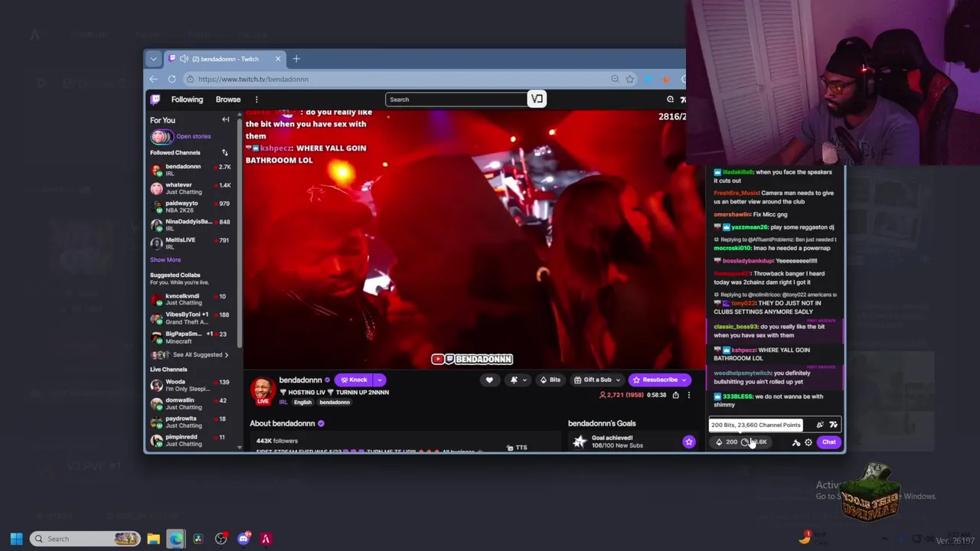Screen dimensions: 980x551
Task: Collapse the For You sidebar
Action: point(225,119)
